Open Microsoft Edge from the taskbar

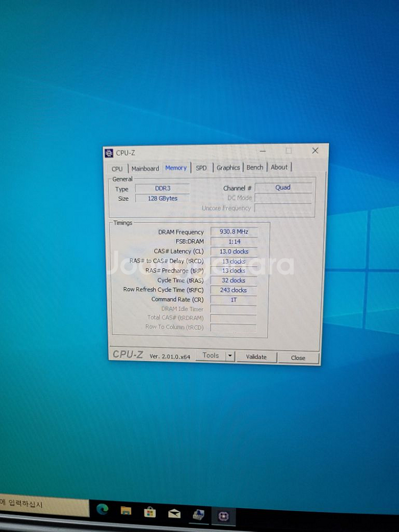(103, 509)
